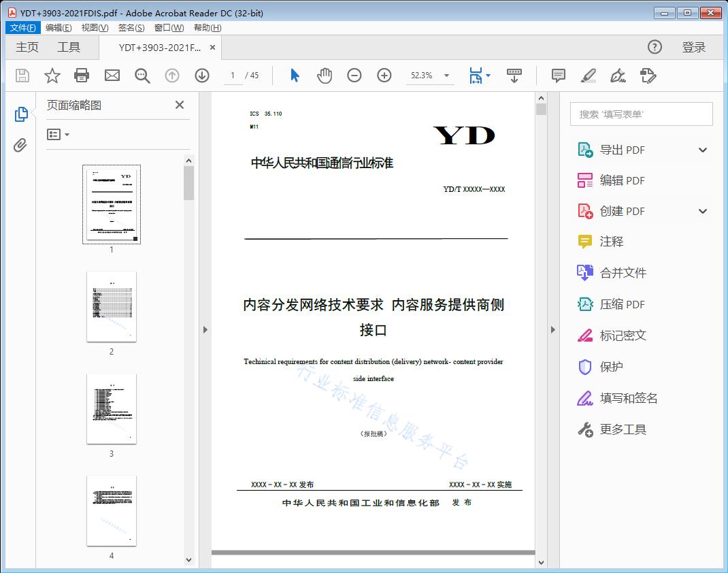Viewport: 728px width, 573px height.
Task: Print the current PDF document
Action: pyautogui.click(x=82, y=76)
